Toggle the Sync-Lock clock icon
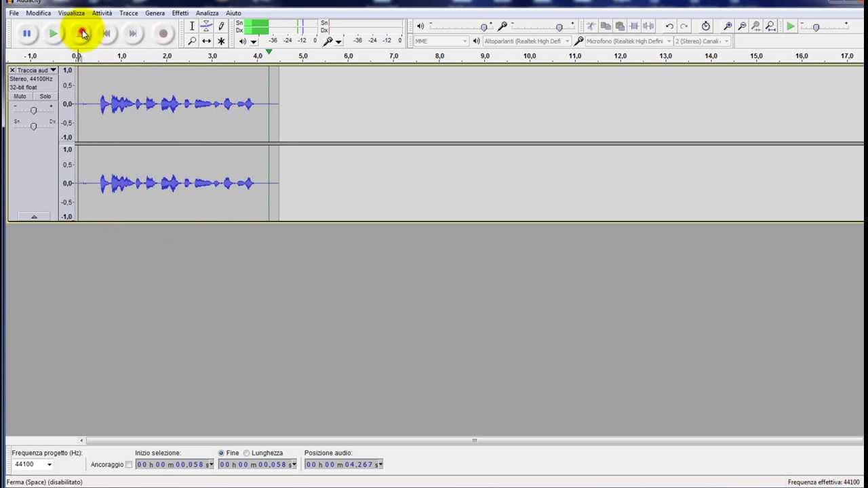This screenshot has width=868, height=488. click(x=706, y=26)
